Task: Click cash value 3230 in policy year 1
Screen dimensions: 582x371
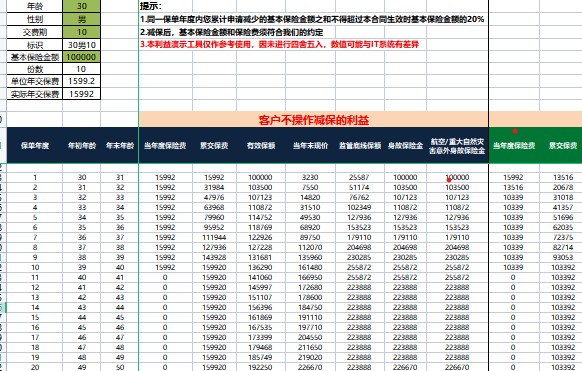Action: coord(310,177)
